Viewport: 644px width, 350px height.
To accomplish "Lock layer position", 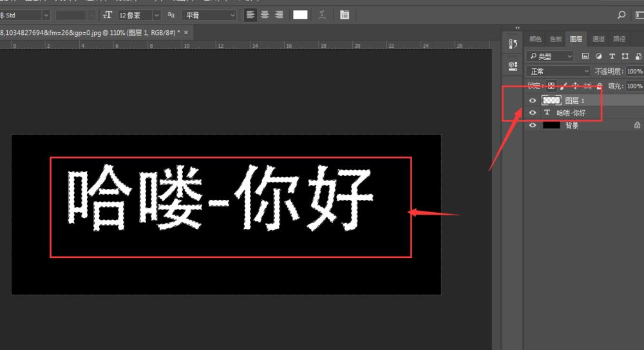I will (575, 86).
